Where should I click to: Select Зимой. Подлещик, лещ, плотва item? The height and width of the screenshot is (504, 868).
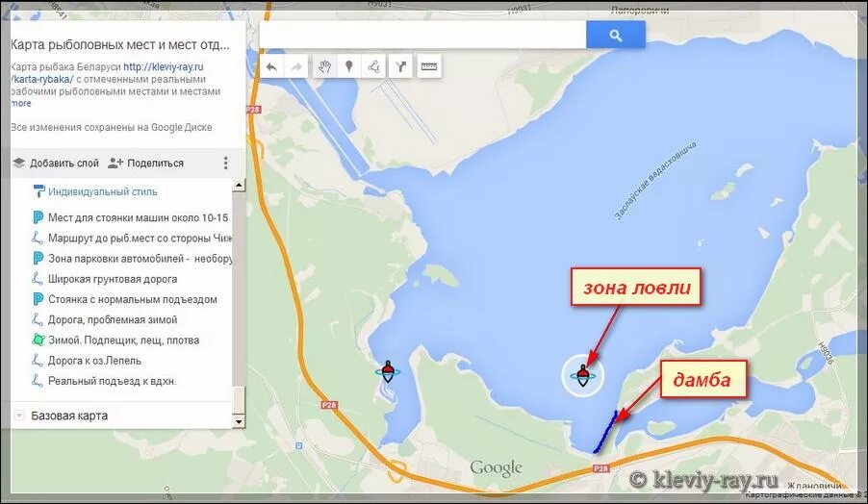(x=123, y=340)
